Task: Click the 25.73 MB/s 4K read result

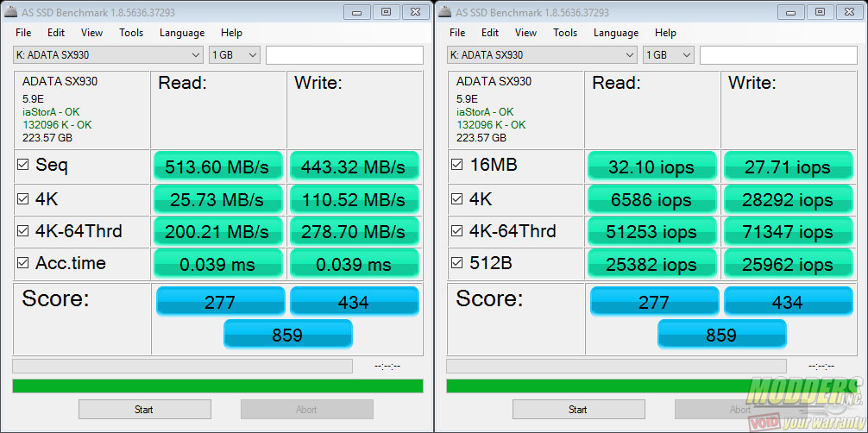Action: pos(218,198)
